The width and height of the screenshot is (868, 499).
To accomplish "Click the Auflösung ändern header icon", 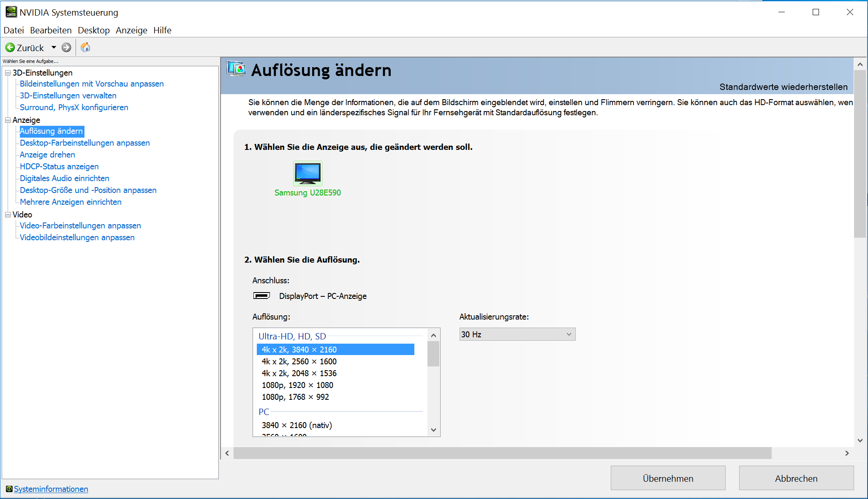I will tap(236, 69).
